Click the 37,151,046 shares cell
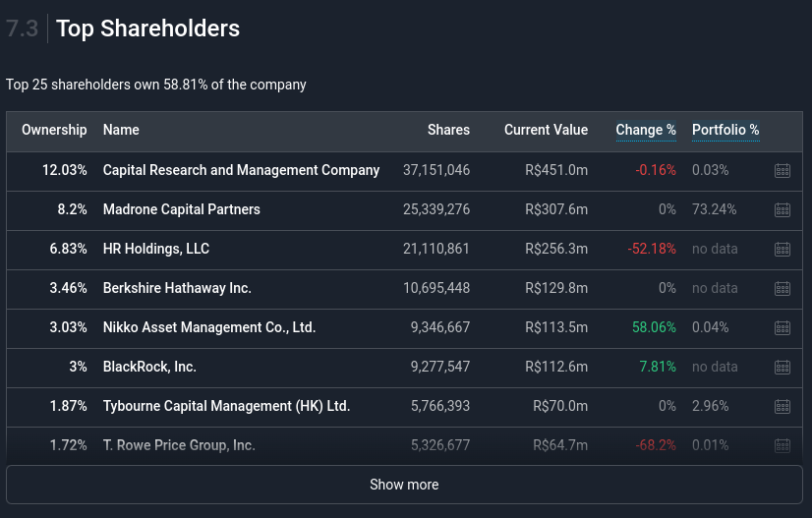 (436, 170)
